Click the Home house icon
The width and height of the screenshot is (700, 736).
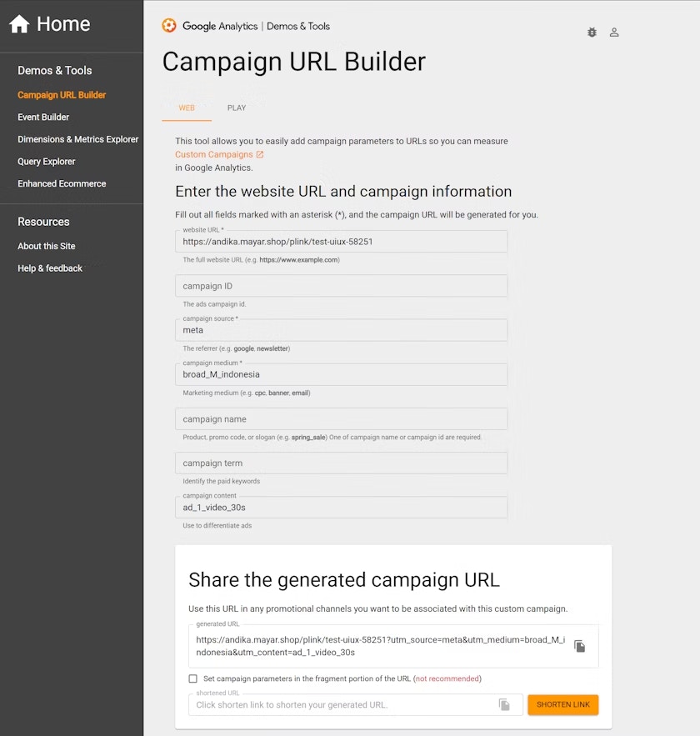[x=19, y=24]
